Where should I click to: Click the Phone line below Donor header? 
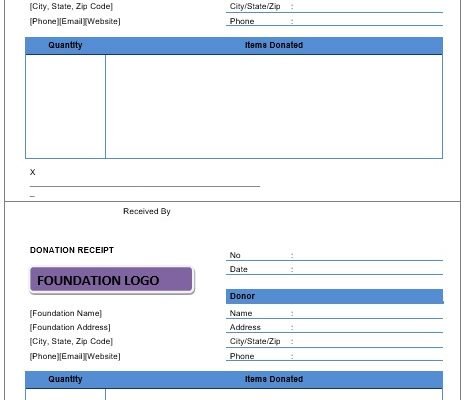(x=334, y=356)
